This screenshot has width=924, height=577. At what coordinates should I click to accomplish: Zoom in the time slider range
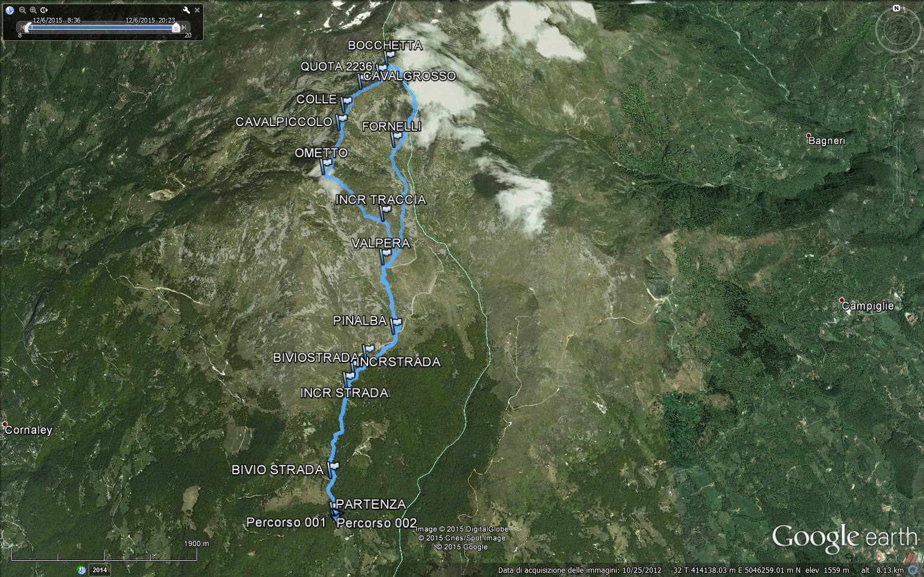coord(33,10)
